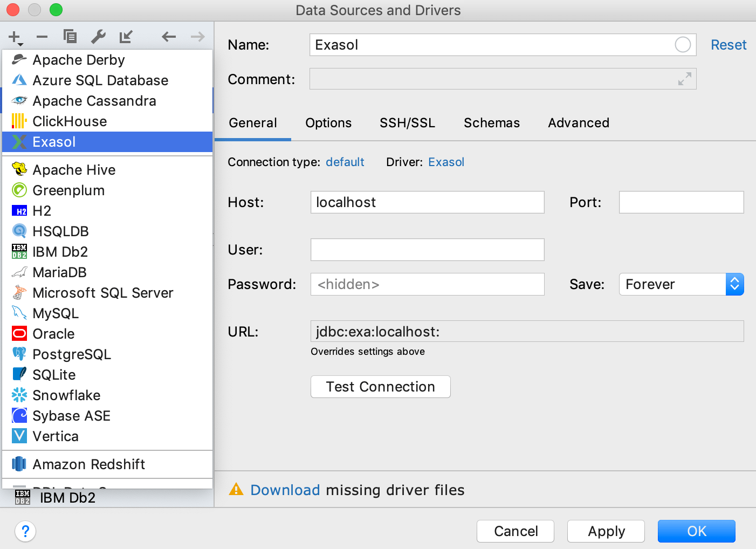The image size is (756, 549).
Task: Click the Make Global arrow icon
Action: click(126, 37)
